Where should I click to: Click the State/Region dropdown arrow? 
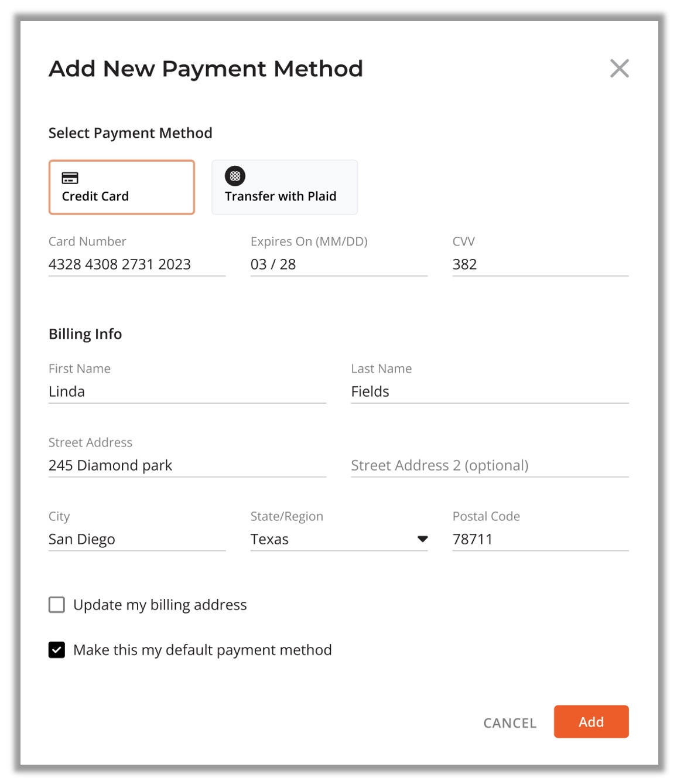[422, 539]
